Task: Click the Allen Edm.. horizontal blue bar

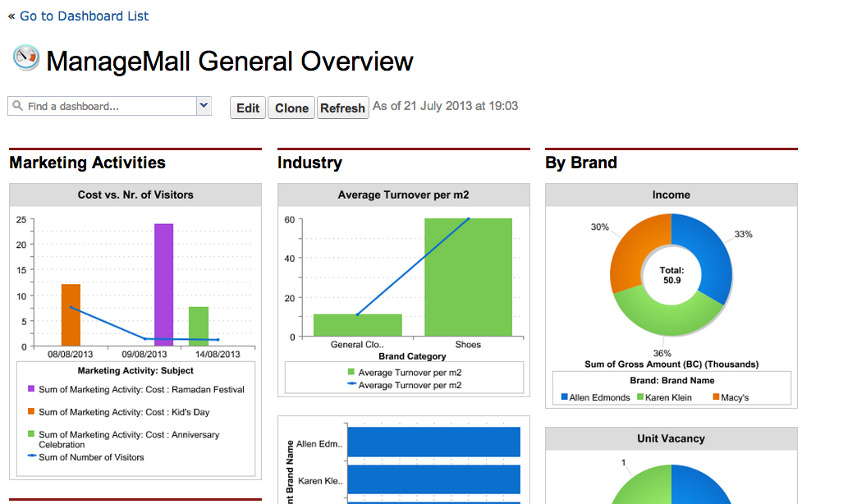Action: [434, 442]
